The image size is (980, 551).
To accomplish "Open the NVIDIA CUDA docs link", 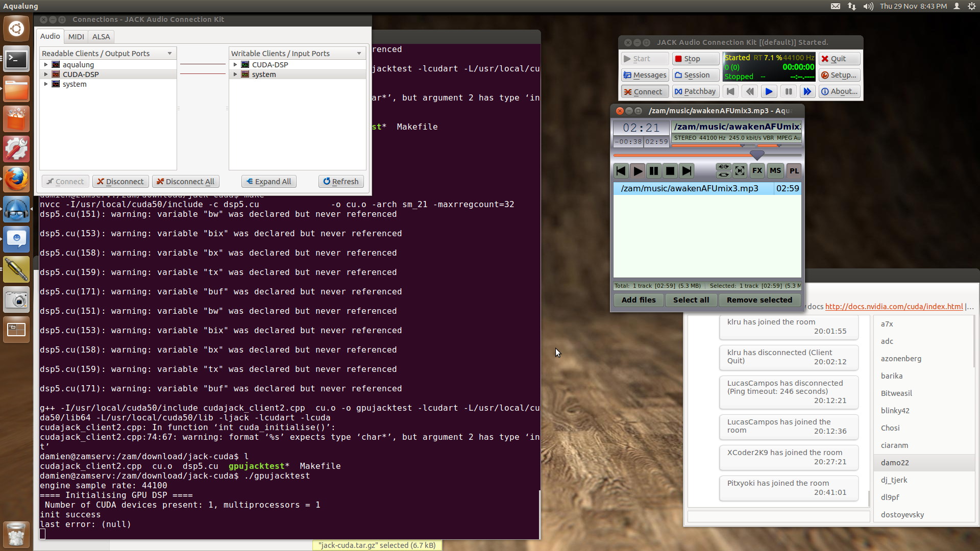I will 894,307.
